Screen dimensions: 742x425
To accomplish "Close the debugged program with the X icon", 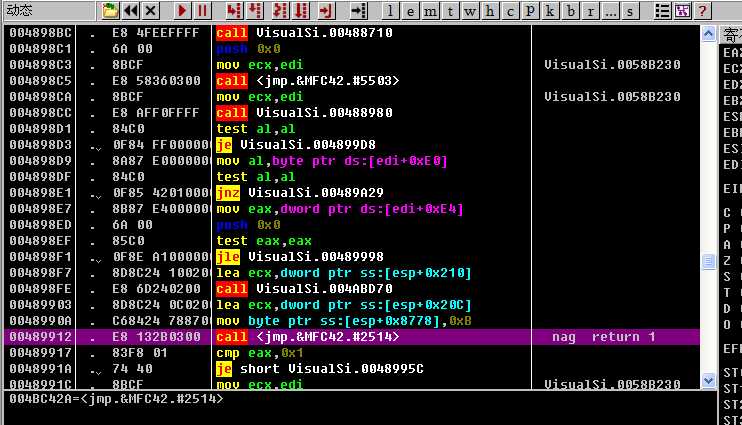I will point(151,10).
